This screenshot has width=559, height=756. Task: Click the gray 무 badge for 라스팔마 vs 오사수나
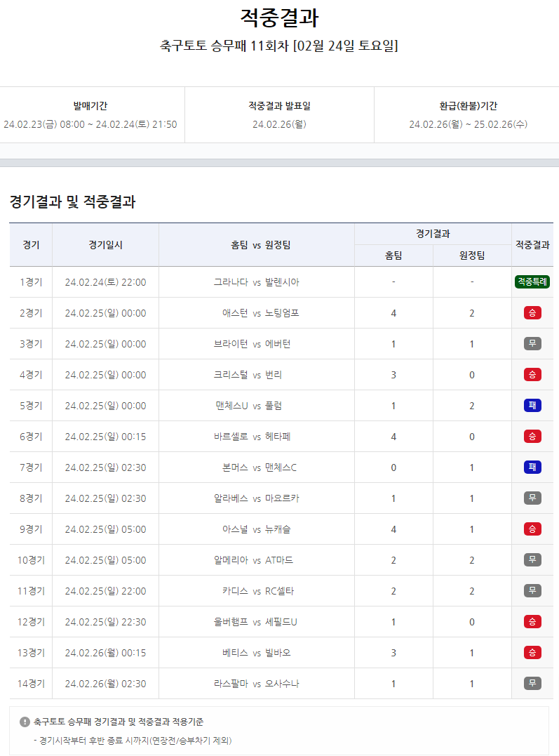point(532,684)
